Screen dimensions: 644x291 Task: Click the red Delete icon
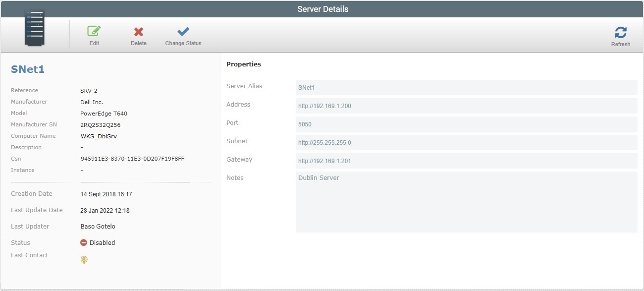coord(138,31)
